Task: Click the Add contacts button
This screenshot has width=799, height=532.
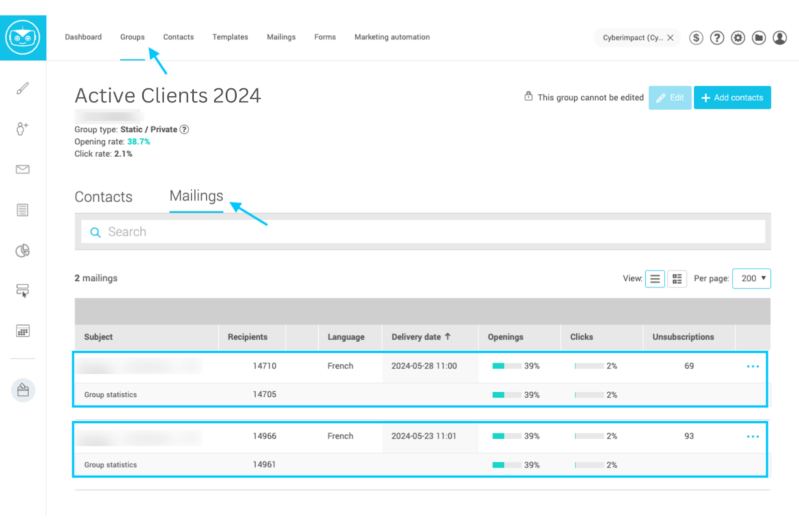Action: click(733, 98)
